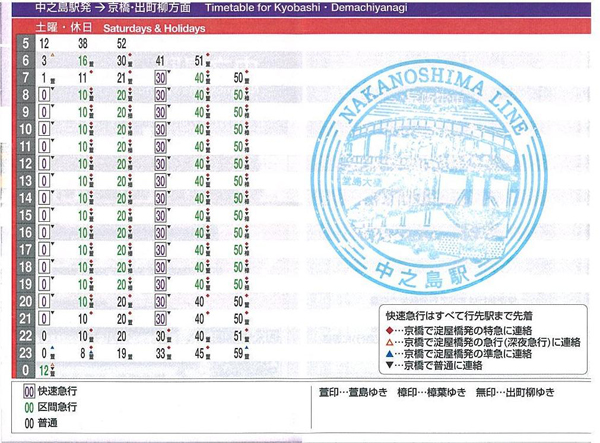
Task: Click the green 20 in the 10 o'clock row
Action: pyautogui.click(x=122, y=129)
